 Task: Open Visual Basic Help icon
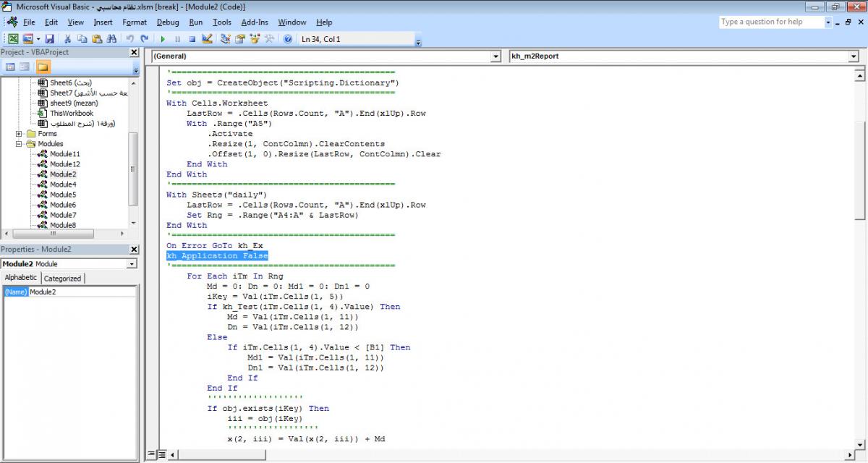288,39
